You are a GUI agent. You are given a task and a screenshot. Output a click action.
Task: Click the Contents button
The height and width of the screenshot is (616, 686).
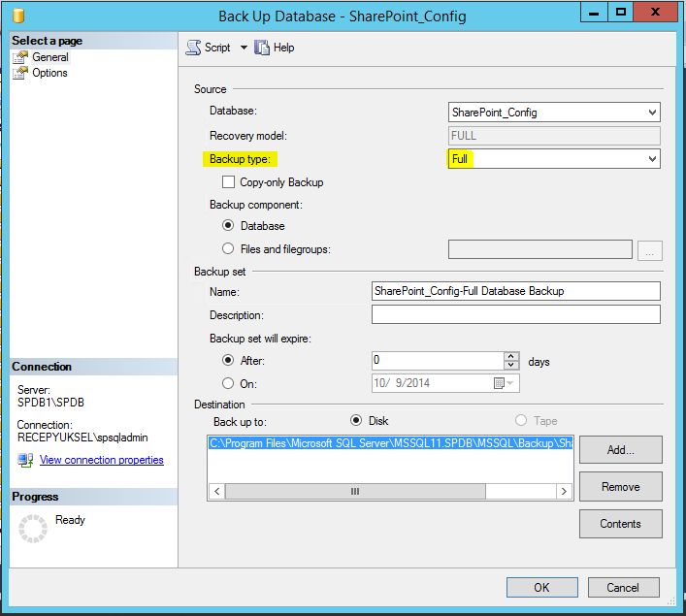[620, 524]
